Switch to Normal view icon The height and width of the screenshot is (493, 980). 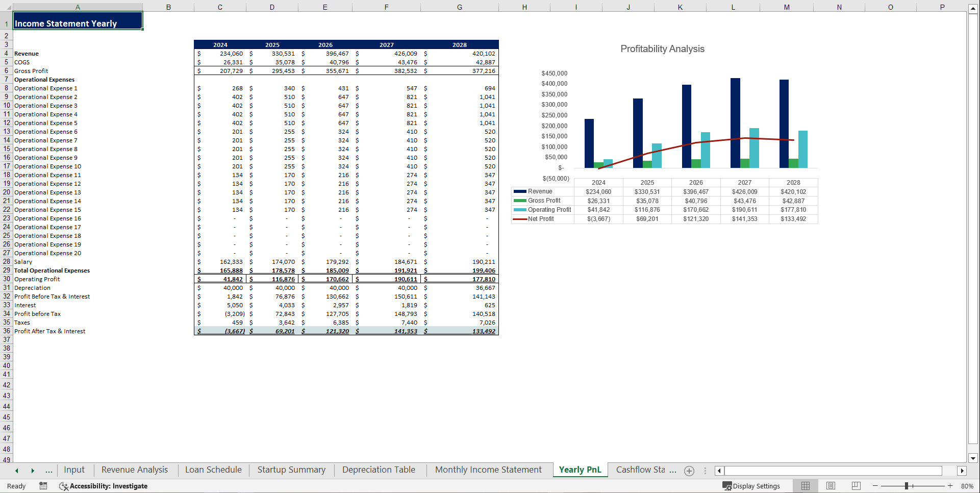[806, 486]
